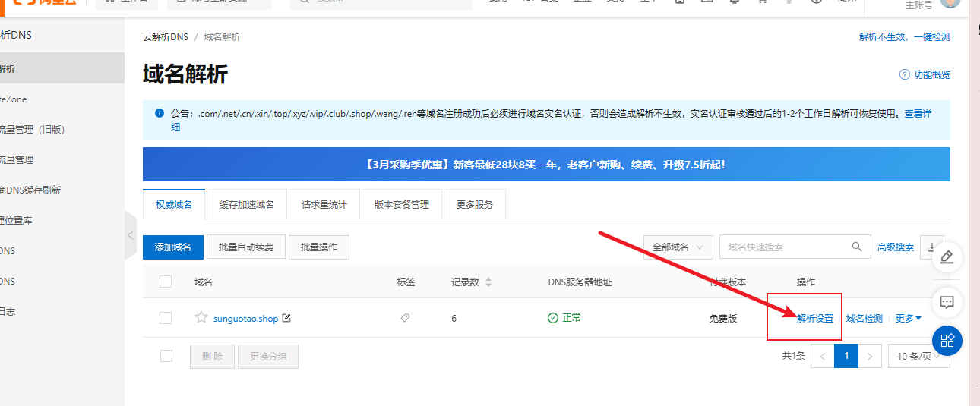Click into the 域名快速搜索 input field
Image resolution: width=980 pixels, height=406 pixels.
[x=782, y=247]
